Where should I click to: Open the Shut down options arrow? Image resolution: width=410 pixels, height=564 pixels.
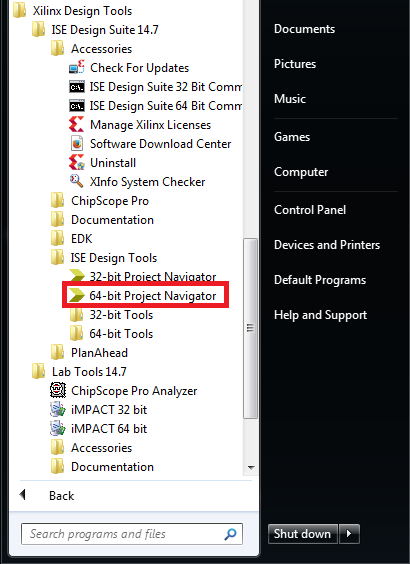349,533
